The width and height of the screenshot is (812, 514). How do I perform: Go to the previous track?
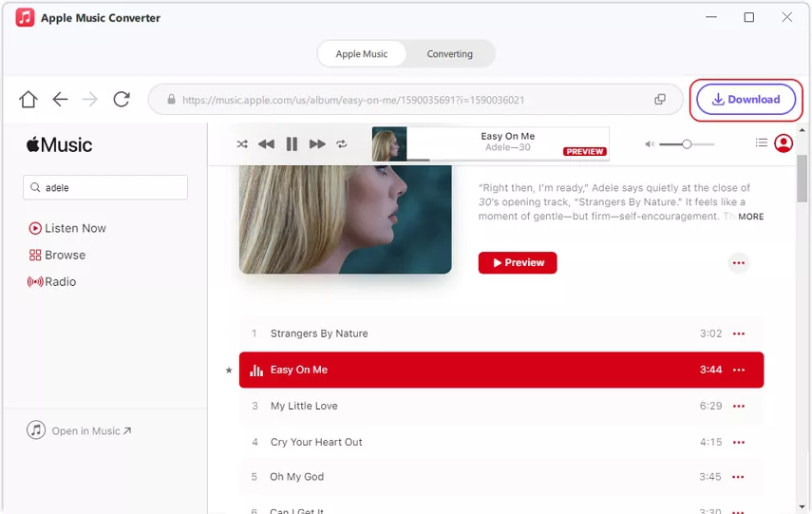point(266,144)
